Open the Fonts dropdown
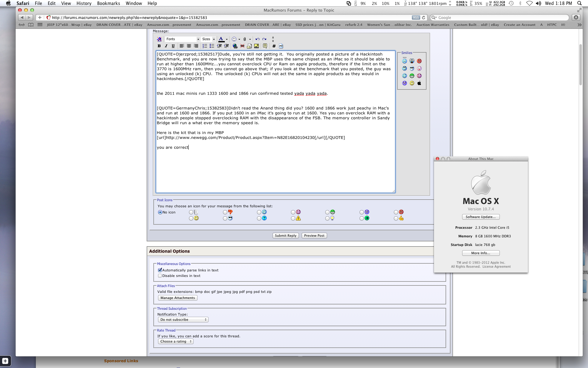The width and height of the screenshot is (588, 368). coord(183,39)
